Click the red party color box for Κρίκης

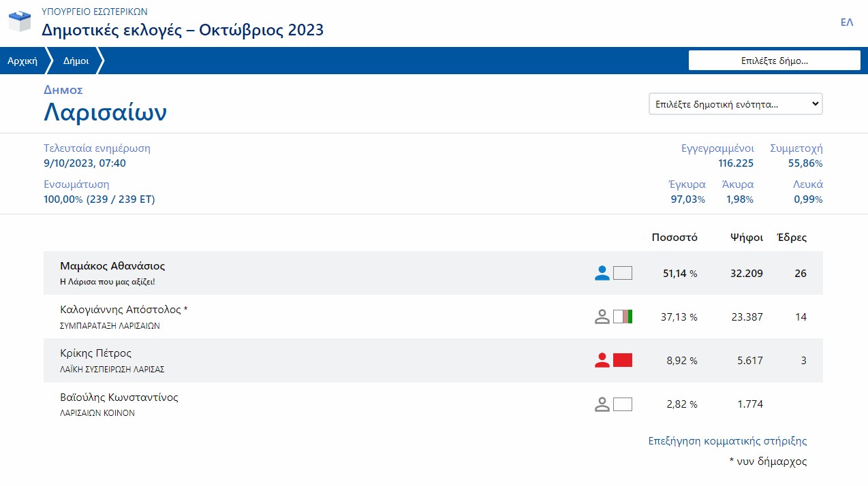[x=623, y=360]
